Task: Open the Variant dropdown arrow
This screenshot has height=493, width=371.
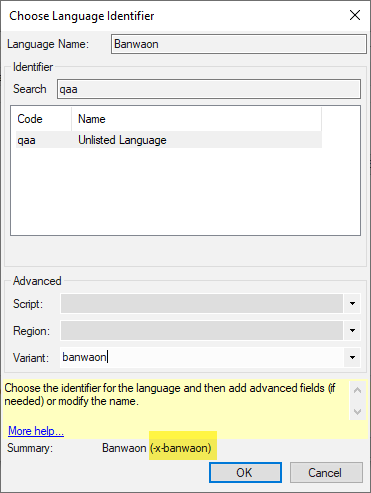Action: point(352,357)
